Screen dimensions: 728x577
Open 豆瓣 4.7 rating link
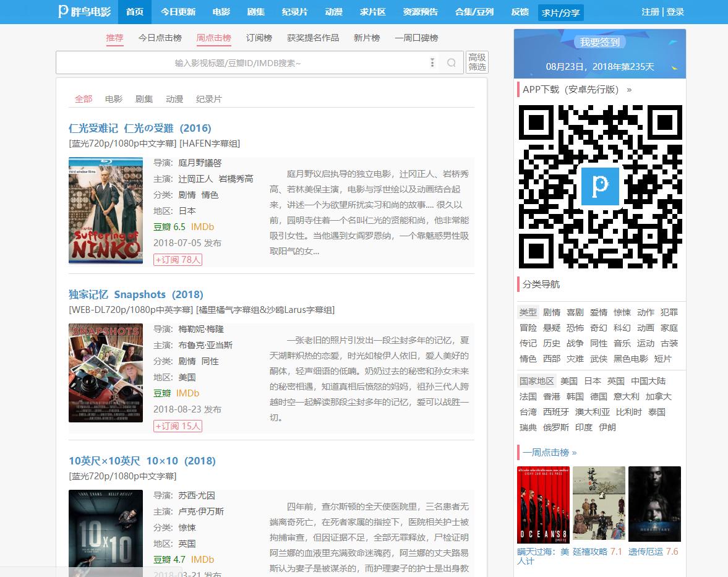point(169,559)
